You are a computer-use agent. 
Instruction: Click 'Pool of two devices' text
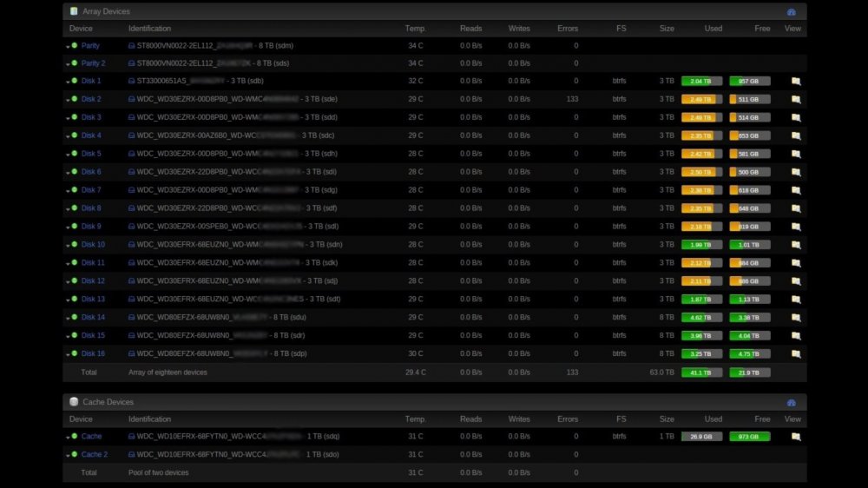click(158, 472)
